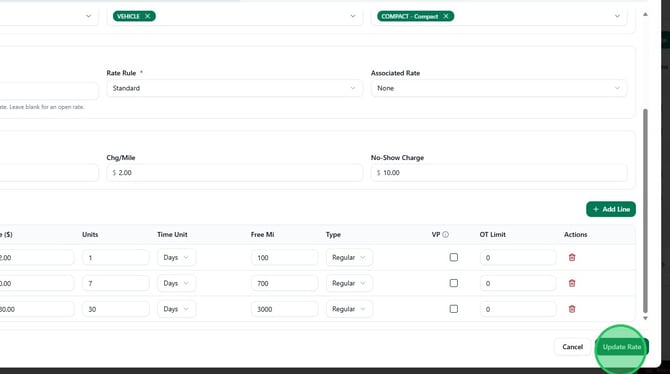Click the scrollbar down arrow
Screen dimensions: 670x374
(x=645, y=318)
